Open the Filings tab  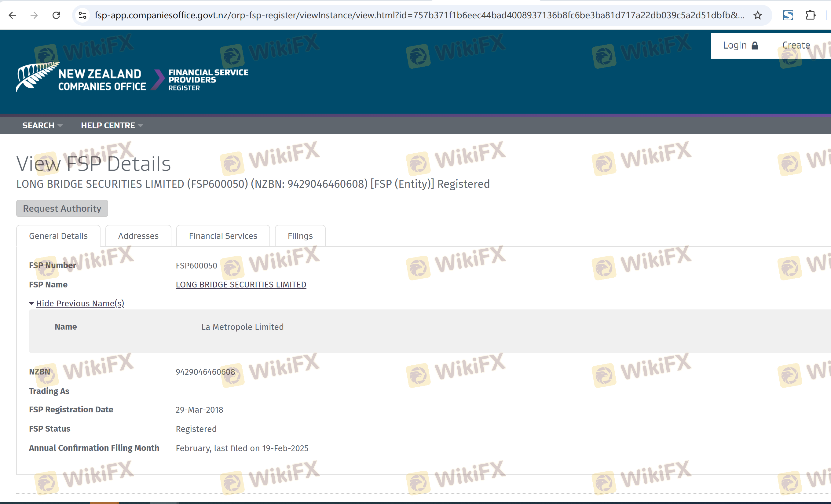[300, 236]
